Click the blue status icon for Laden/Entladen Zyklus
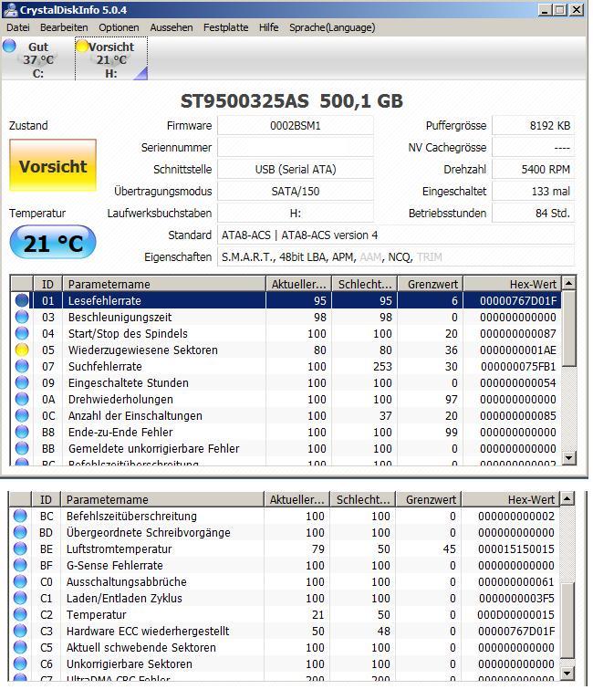The image size is (593, 700). 20,598
